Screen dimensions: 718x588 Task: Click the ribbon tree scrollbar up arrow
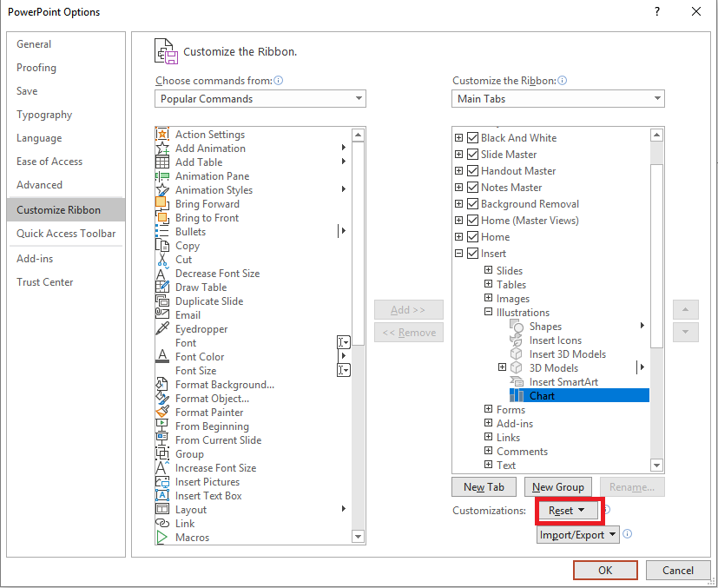pyautogui.click(x=656, y=135)
